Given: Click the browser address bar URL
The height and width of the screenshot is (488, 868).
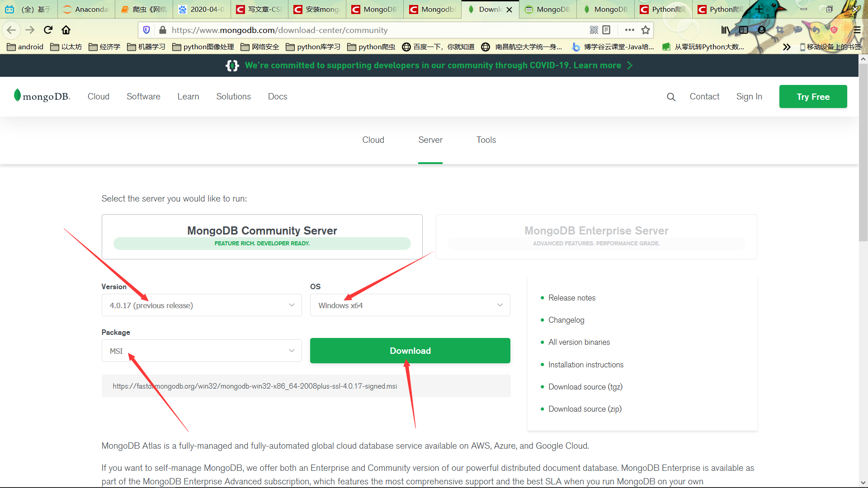Looking at the screenshot, I should tap(279, 30).
